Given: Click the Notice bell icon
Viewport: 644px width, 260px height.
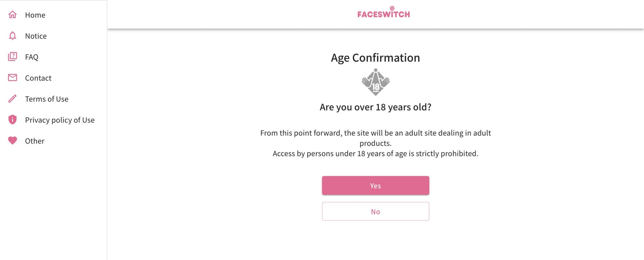Looking at the screenshot, I should point(12,35).
